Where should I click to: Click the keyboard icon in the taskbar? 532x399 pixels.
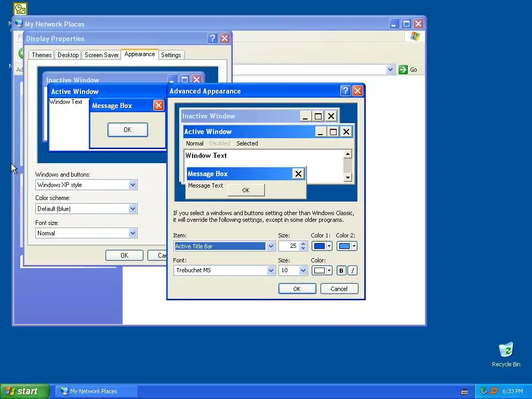(x=464, y=392)
